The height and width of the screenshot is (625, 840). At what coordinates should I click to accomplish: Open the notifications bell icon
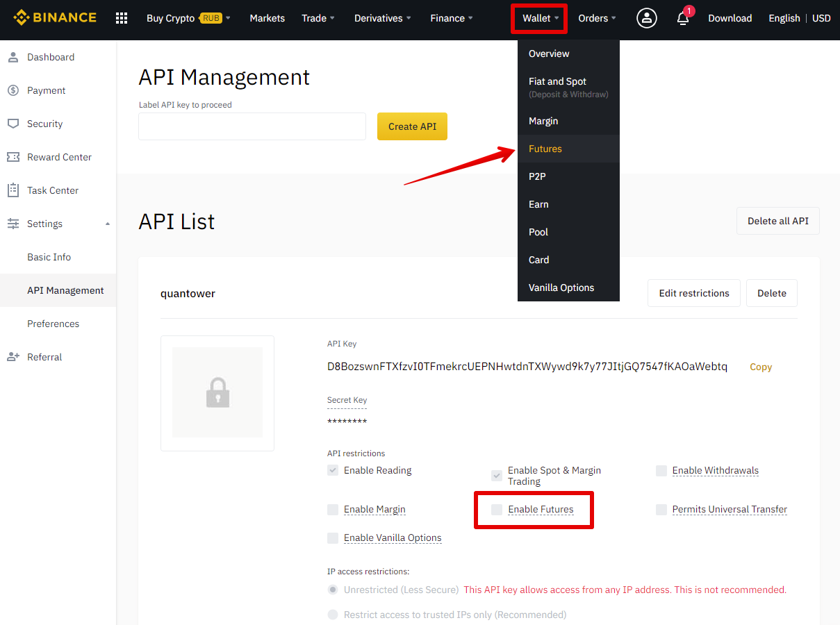[683, 19]
